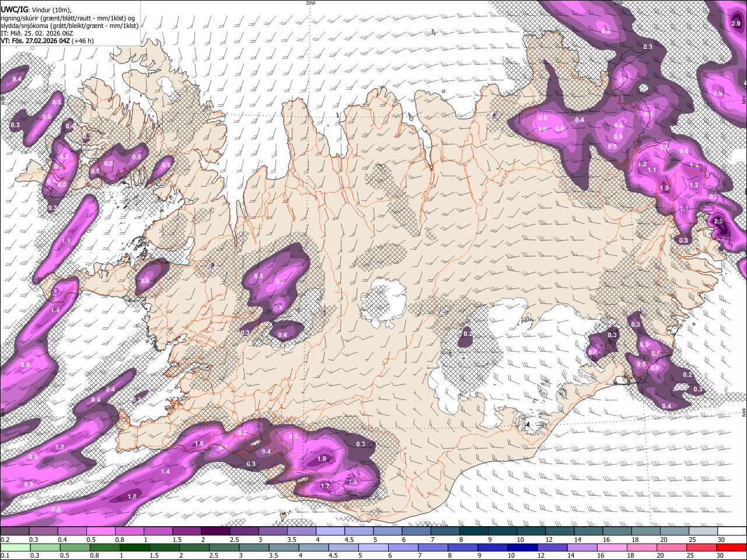Click the swatch after 30 in the upper legend row

coord(732,531)
